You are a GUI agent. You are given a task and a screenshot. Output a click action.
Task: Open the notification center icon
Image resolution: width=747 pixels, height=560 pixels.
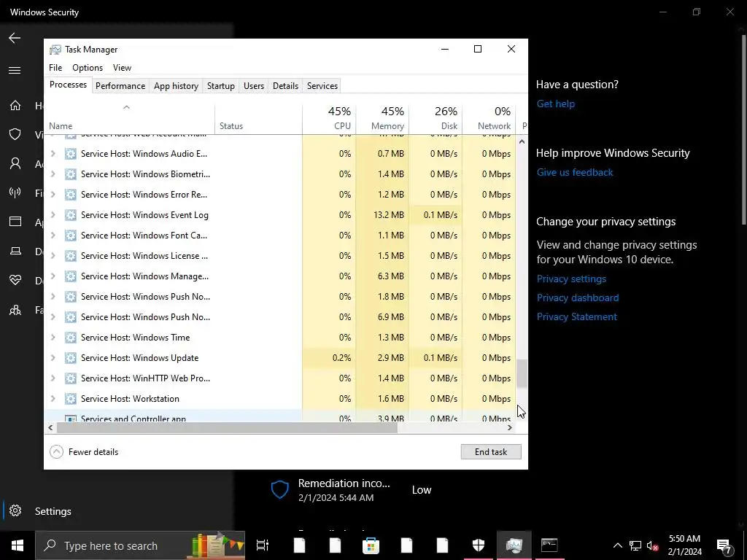point(724,546)
